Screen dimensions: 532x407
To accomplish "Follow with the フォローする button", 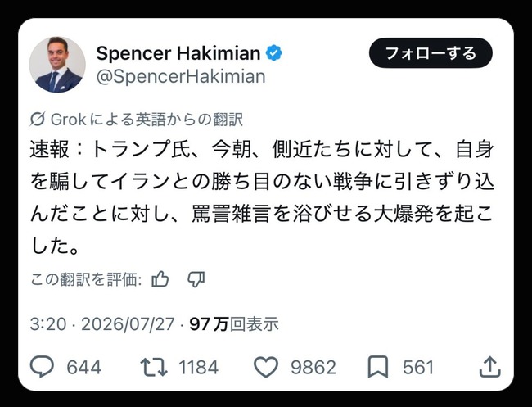I will [431, 53].
